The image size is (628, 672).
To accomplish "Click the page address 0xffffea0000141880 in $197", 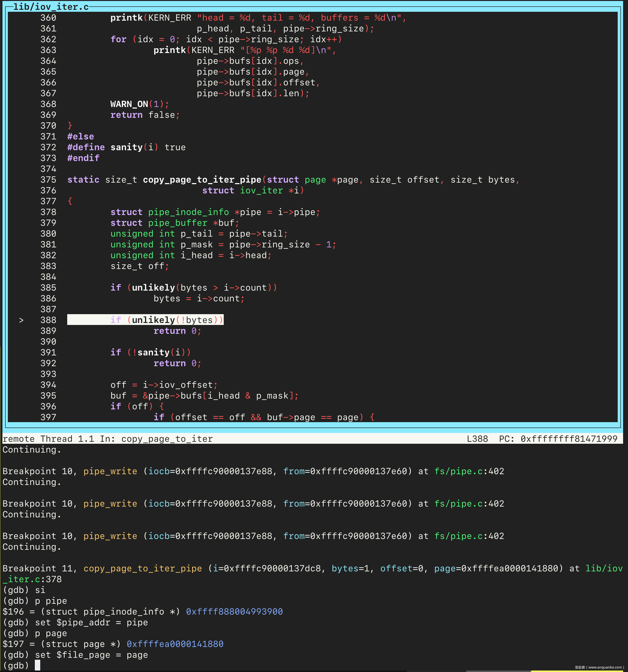I will pos(175,644).
